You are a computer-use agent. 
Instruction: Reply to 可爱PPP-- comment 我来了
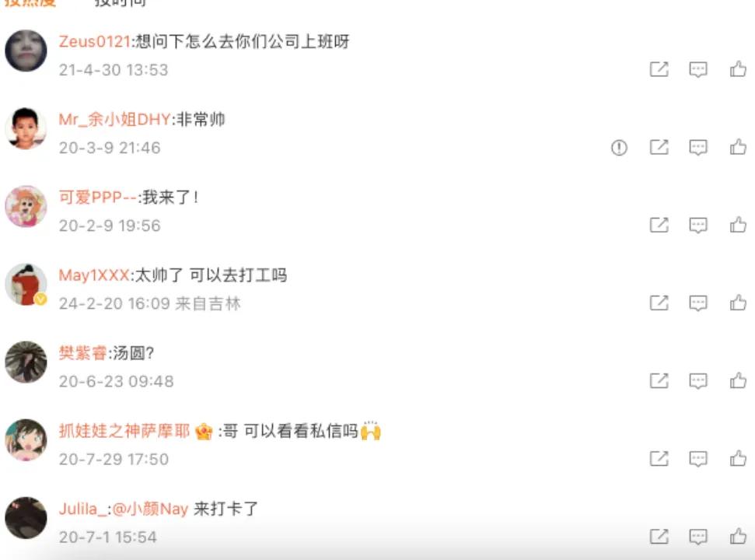click(x=698, y=226)
